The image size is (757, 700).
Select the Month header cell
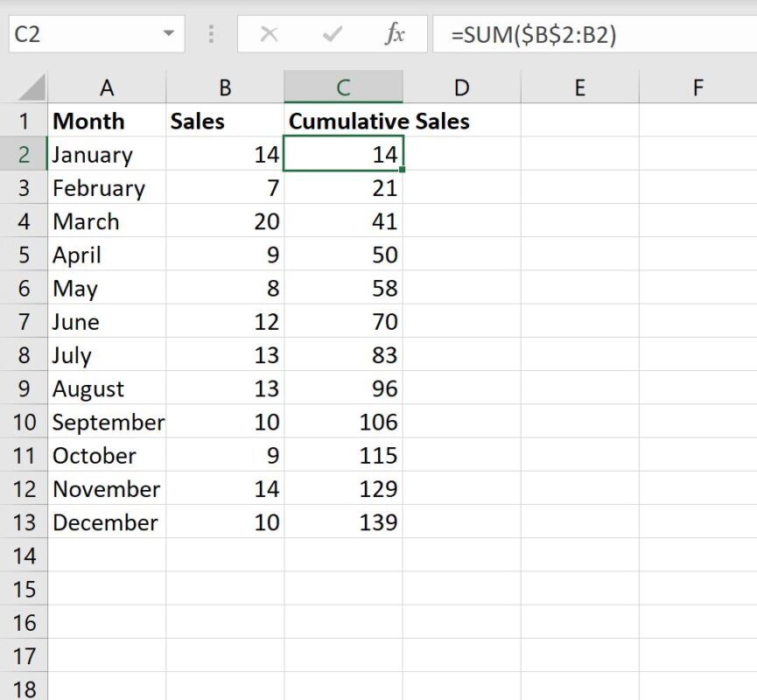click(107, 121)
